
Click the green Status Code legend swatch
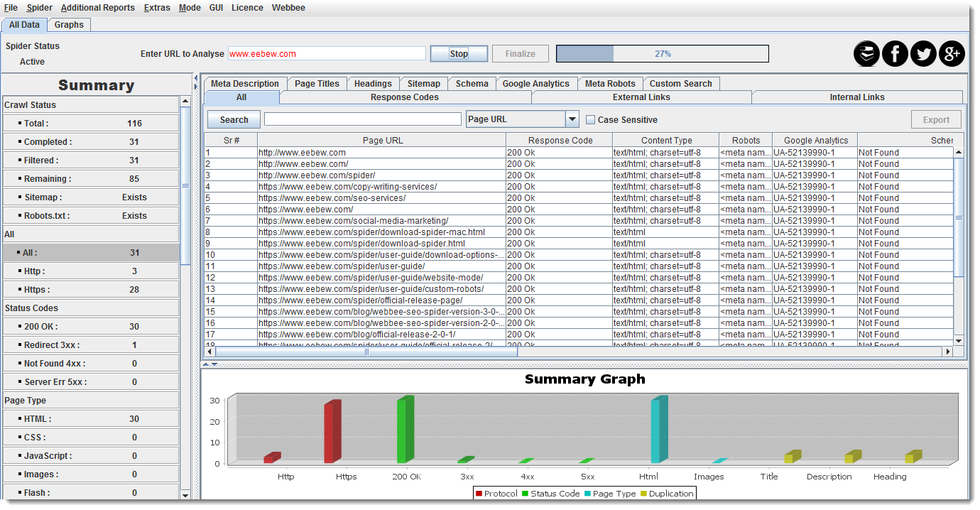coord(526,494)
